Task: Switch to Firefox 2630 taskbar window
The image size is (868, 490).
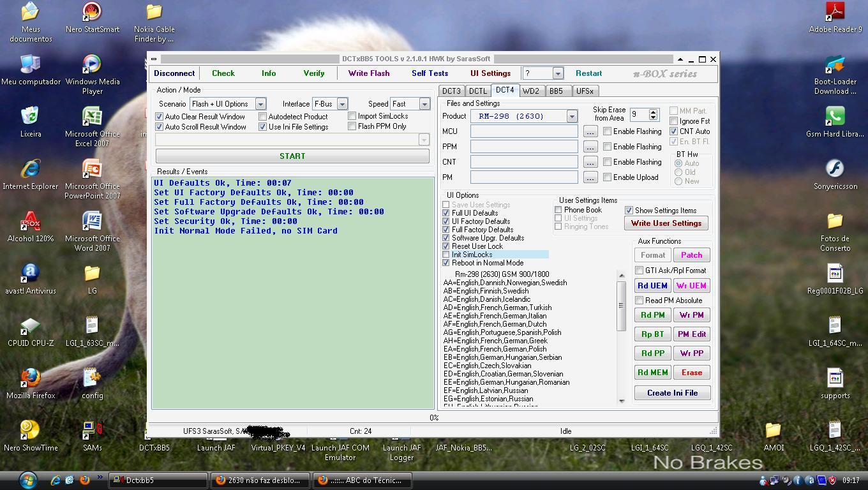Action: [x=260, y=480]
